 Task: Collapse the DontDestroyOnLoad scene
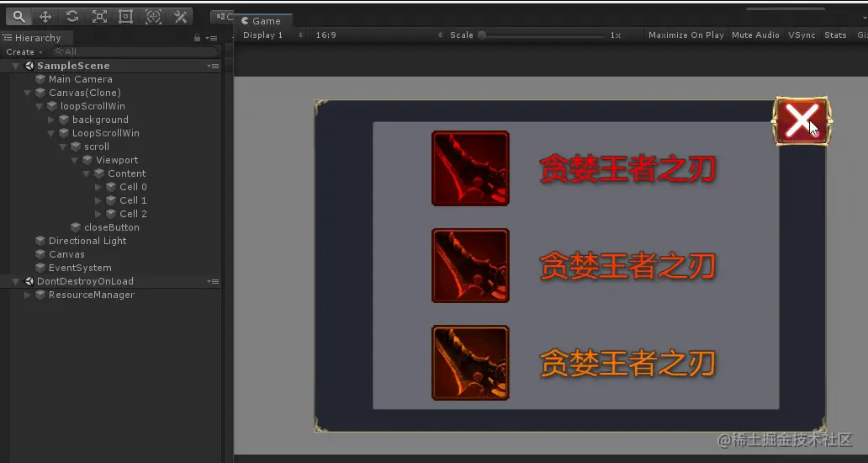15,281
